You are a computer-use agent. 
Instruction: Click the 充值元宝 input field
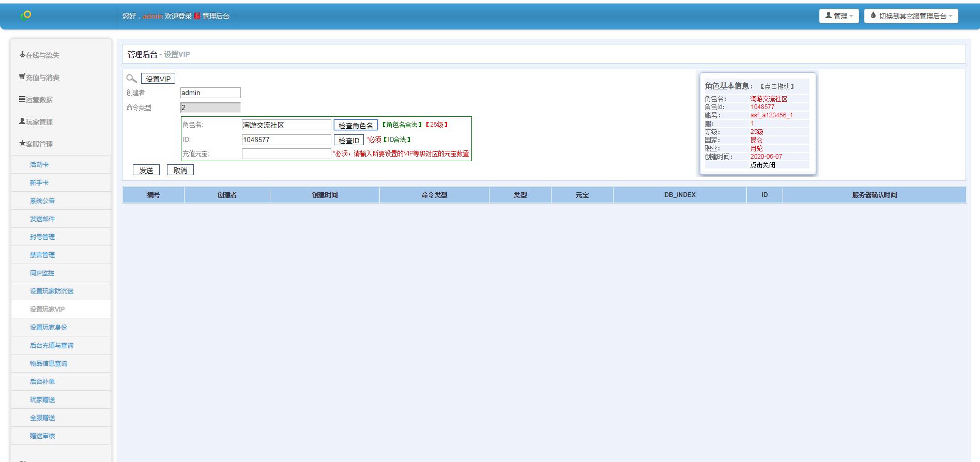pos(286,154)
